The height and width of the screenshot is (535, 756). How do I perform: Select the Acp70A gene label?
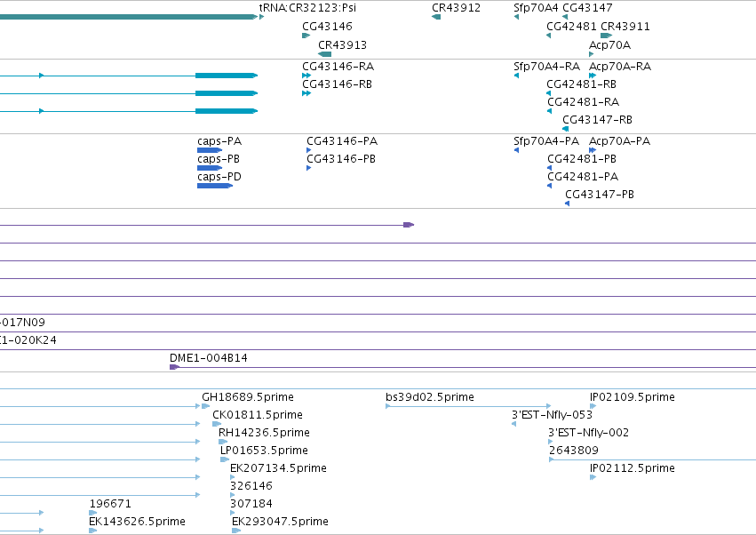click(609, 44)
